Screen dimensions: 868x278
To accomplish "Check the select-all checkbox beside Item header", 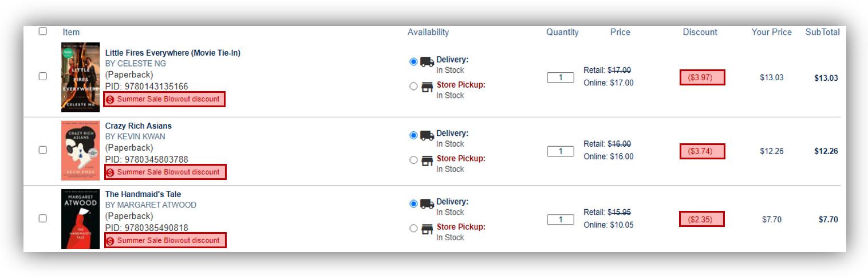I will coord(43,31).
